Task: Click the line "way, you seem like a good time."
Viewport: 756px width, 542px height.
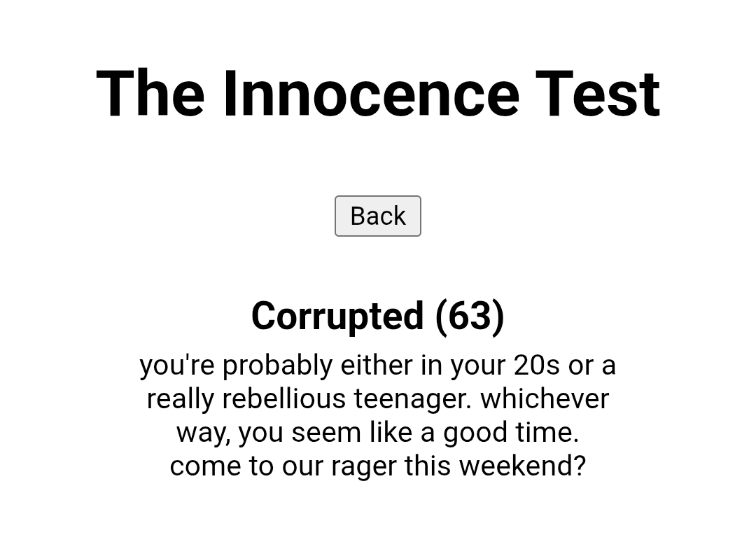Action: click(x=378, y=433)
